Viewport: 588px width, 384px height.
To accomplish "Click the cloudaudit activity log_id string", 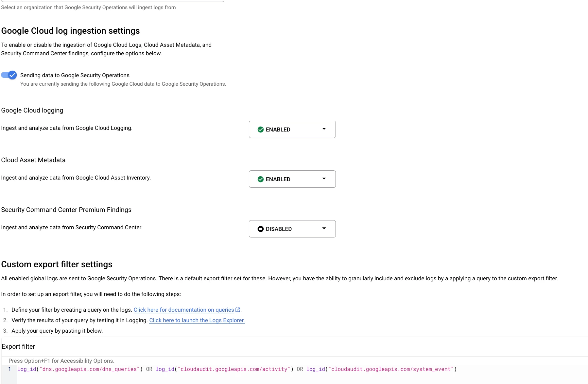I will (x=234, y=369).
